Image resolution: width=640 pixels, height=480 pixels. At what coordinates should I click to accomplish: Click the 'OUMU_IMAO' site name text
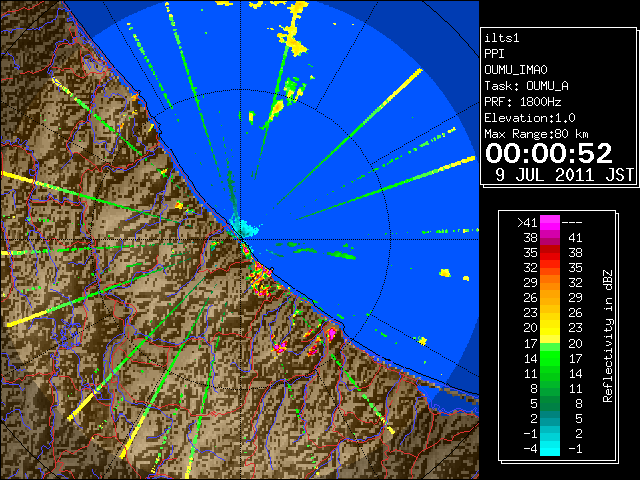(x=516, y=70)
